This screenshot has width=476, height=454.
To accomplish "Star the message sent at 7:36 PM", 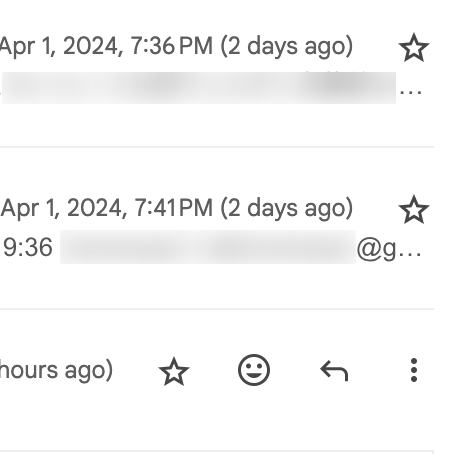I will coord(414,47).
